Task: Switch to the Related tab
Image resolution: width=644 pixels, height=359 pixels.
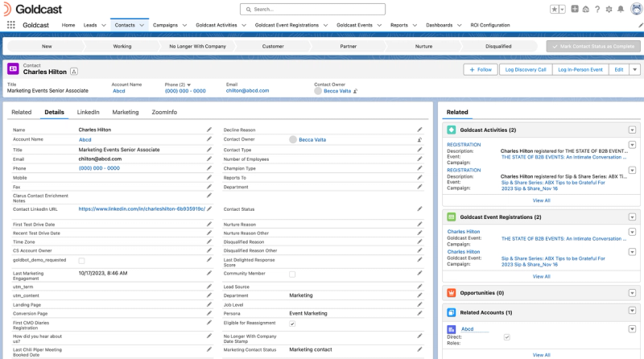Action: tap(22, 112)
